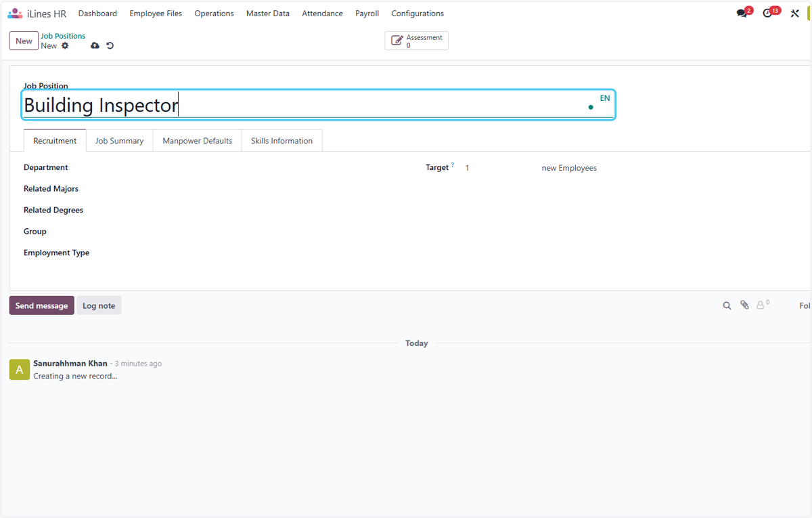Click the 'new Employees' label text
812x518 pixels.
coord(569,168)
